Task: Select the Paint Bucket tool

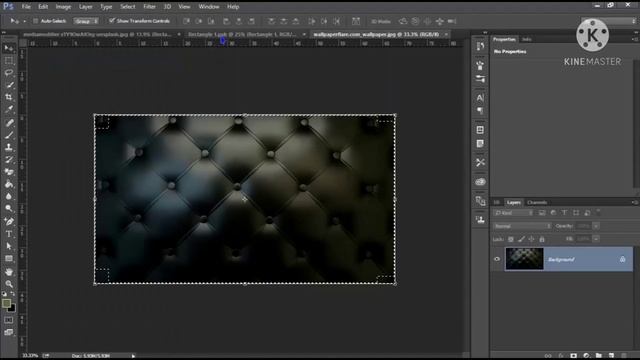Action: click(9, 184)
